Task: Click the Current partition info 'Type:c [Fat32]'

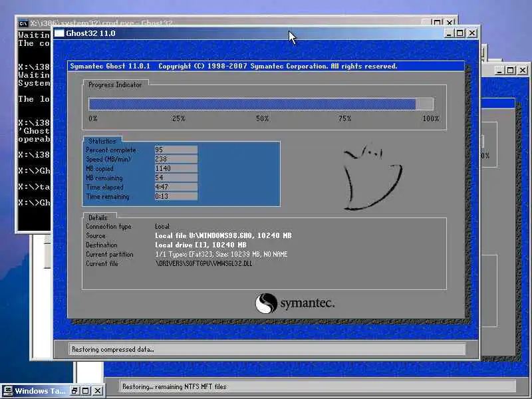Action: pyautogui.click(x=221, y=254)
